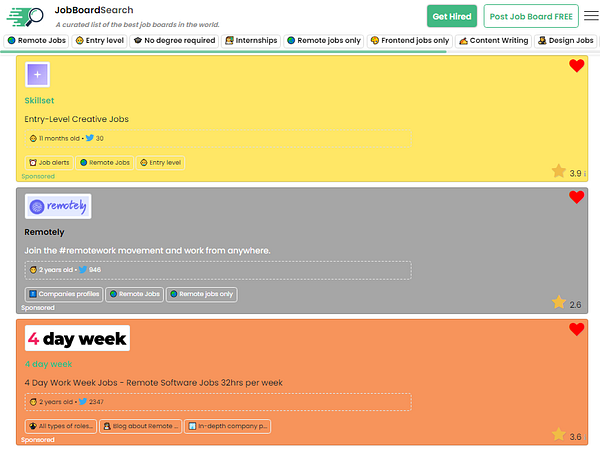This screenshot has width=600, height=449.
Task: Select Frontend jobs only filter tab
Action: (x=410, y=41)
